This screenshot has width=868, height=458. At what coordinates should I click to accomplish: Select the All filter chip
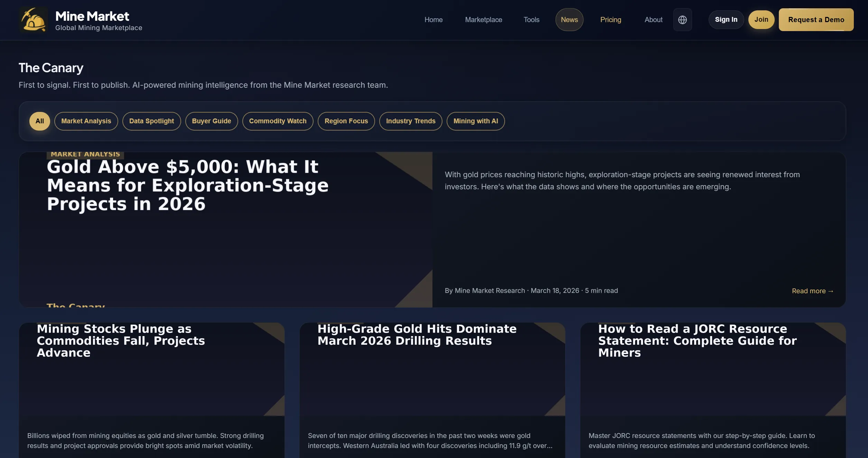coord(39,121)
